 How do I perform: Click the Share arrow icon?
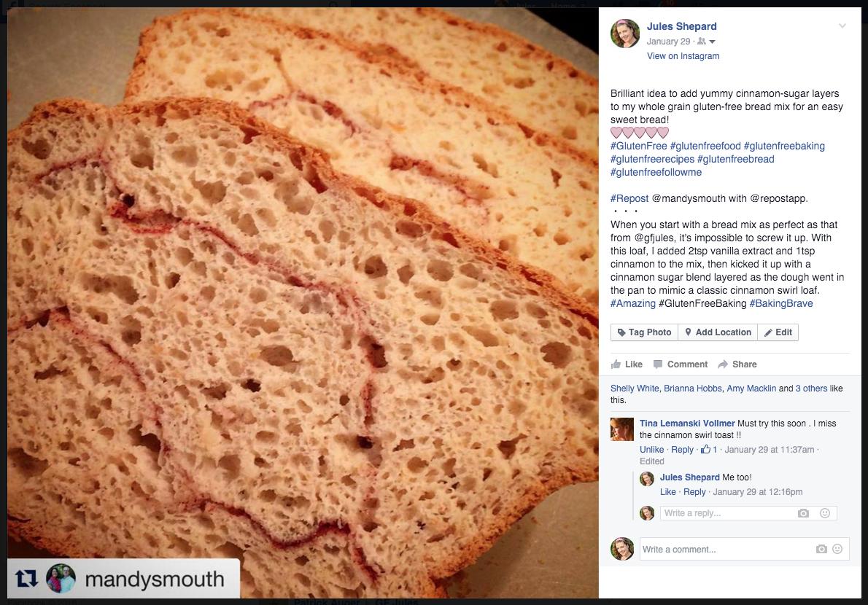pyautogui.click(x=722, y=364)
